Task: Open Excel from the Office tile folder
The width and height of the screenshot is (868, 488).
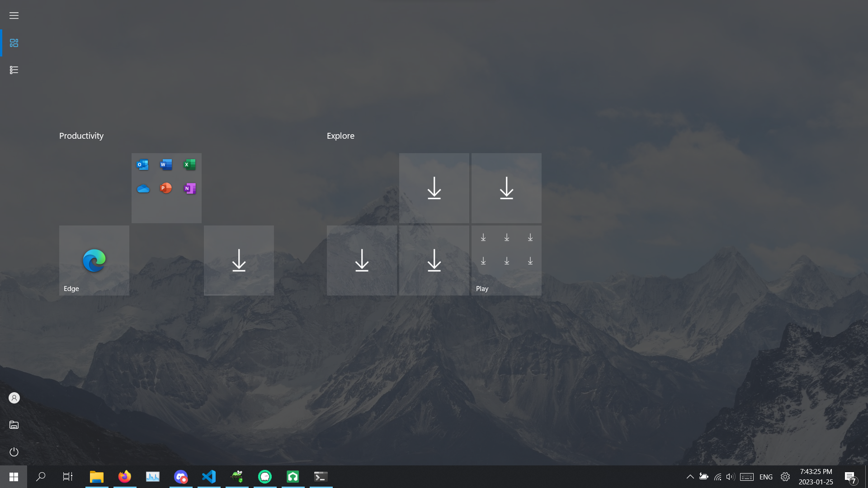Action: [189, 165]
